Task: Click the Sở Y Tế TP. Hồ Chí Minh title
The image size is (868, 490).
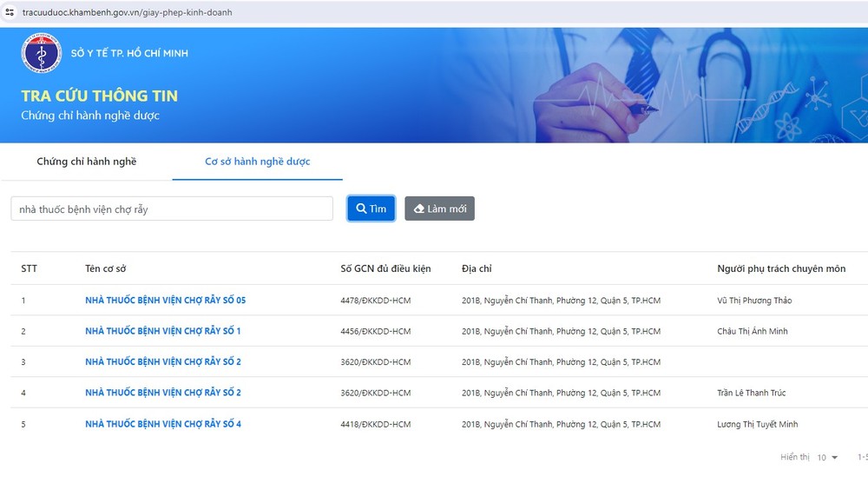Action: 129,53
